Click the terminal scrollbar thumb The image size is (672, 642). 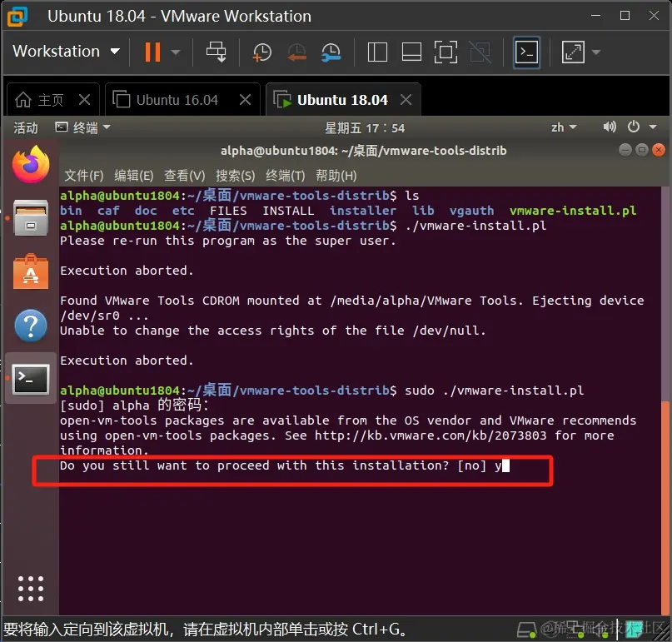click(665, 508)
